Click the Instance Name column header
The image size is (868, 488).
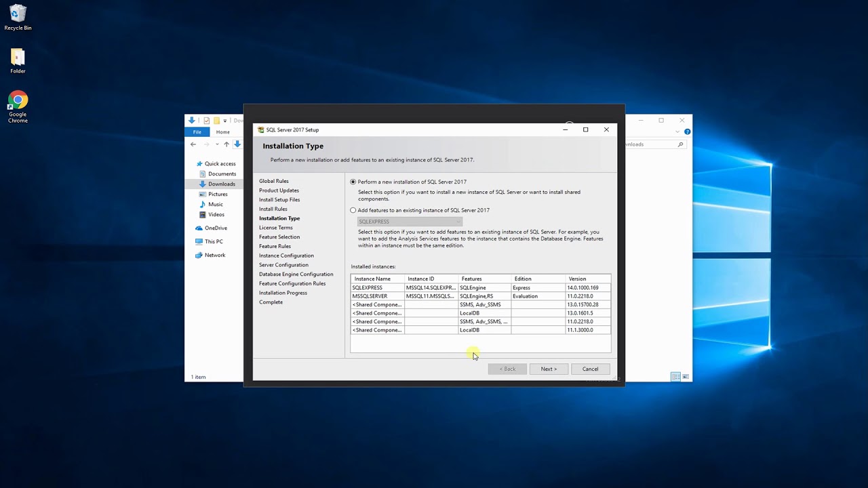[x=378, y=279]
